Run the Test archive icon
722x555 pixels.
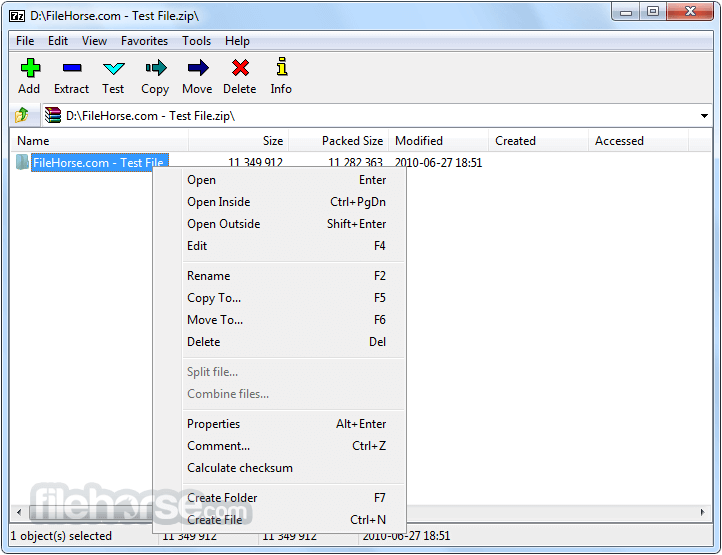114,69
